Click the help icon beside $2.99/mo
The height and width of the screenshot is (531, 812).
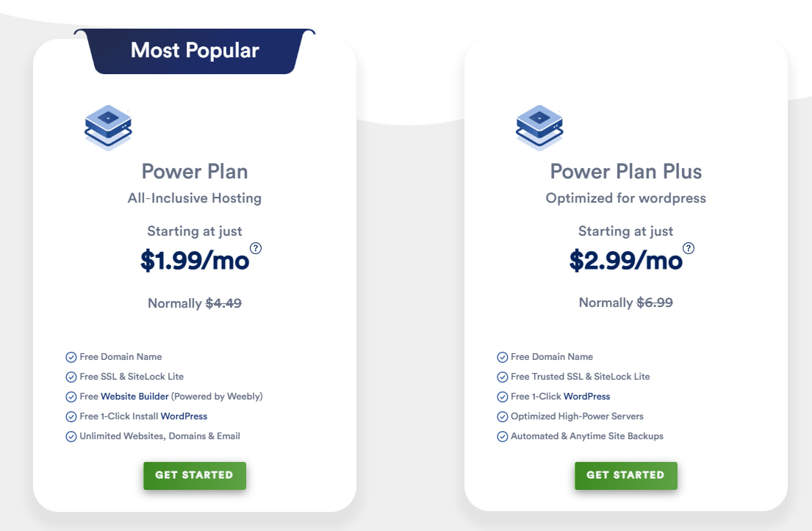pyautogui.click(x=689, y=248)
